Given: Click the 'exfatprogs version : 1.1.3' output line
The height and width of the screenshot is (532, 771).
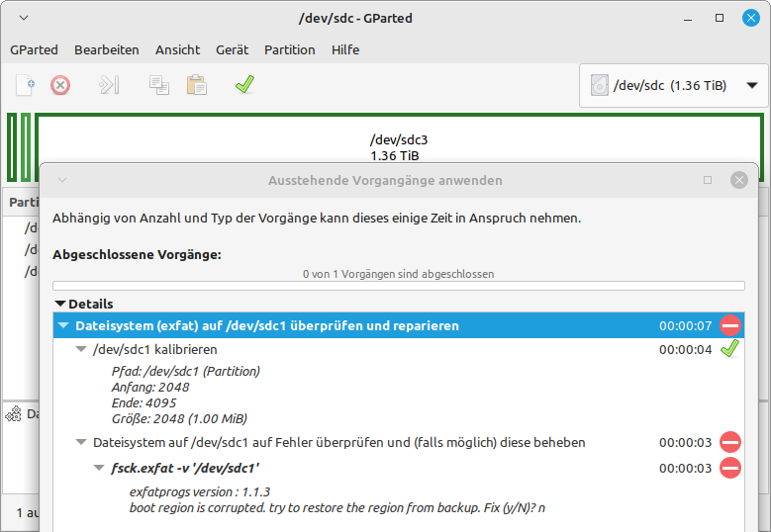Looking at the screenshot, I should coord(200,491).
